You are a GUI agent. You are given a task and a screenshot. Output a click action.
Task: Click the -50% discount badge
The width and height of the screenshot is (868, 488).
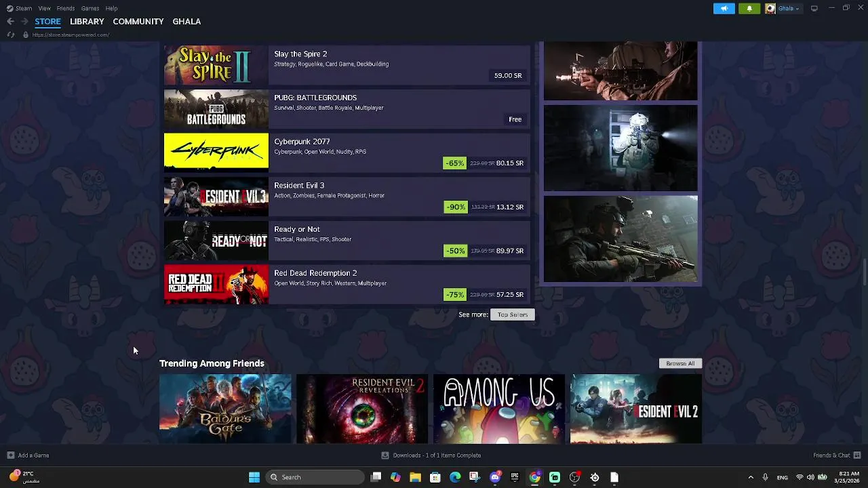tap(455, 251)
